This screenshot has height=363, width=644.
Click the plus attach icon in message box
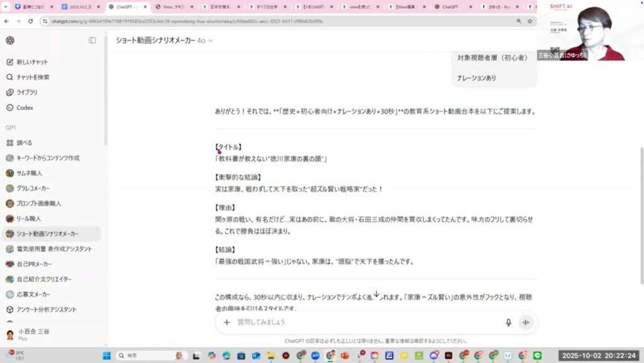pyautogui.click(x=227, y=322)
